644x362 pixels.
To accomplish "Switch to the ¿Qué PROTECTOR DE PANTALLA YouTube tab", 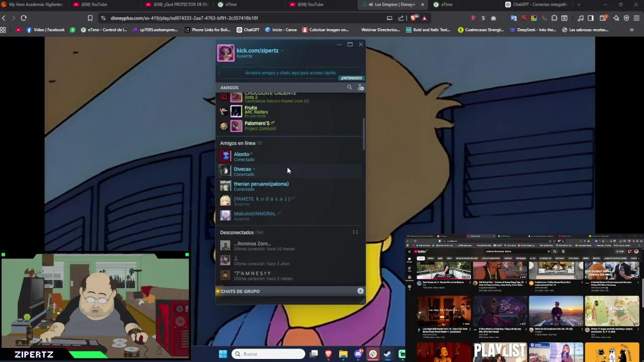I will tap(178, 5).
